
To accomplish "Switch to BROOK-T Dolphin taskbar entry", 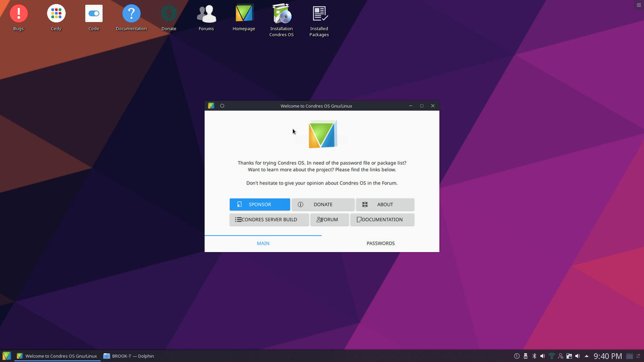I will click(129, 356).
